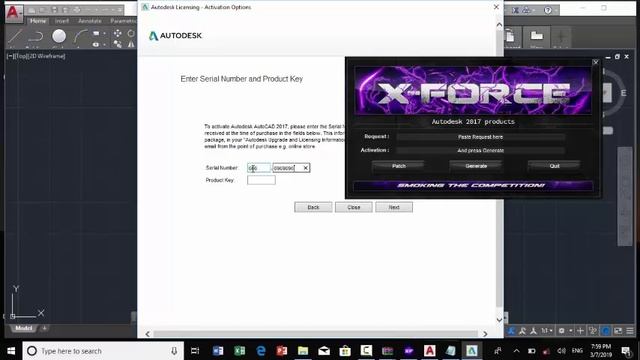Click the scroll down arrow in licensing dialog
This screenshot has height=360, width=640.
click(499, 320)
